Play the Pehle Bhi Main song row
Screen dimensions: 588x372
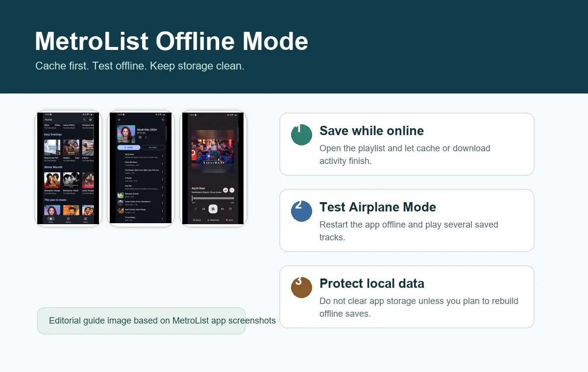141,163
